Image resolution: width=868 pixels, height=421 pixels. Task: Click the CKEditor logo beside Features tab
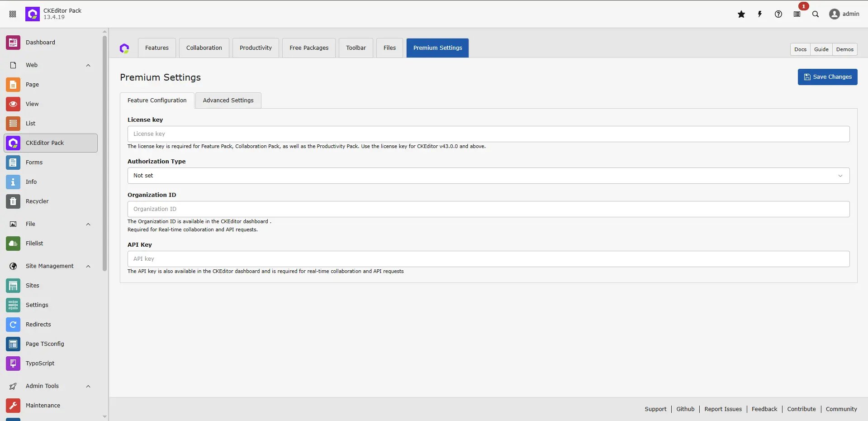[124, 48]
